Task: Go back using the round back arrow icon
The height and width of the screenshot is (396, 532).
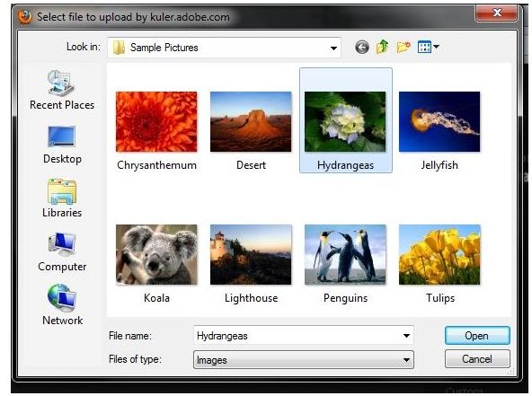Action: [361, 47]
